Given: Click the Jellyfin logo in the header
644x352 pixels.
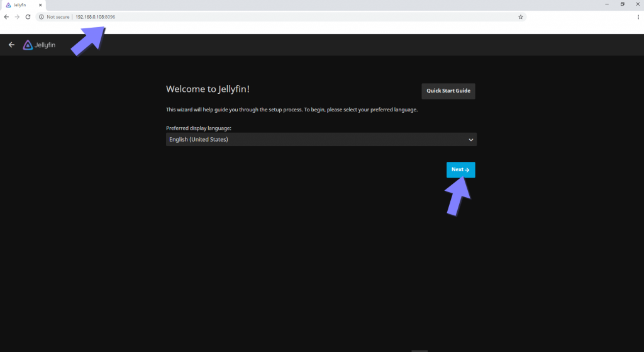Looking at the screenshot, I should click(x=39, y=45).
